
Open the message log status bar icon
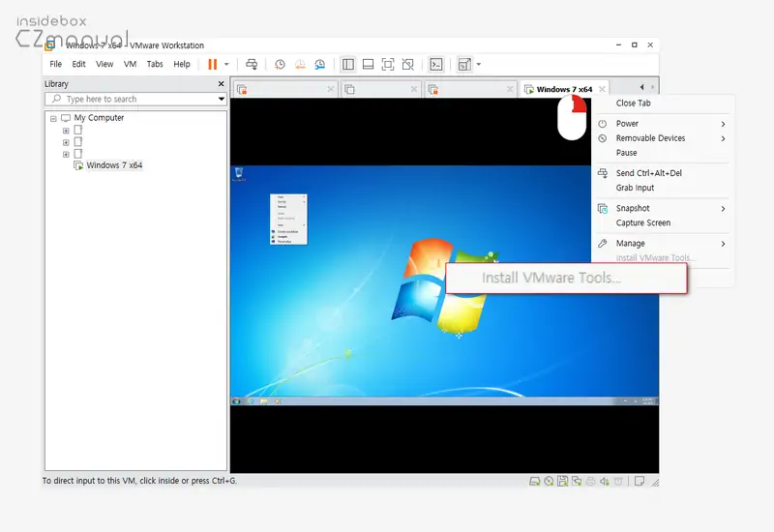point(640,481)
